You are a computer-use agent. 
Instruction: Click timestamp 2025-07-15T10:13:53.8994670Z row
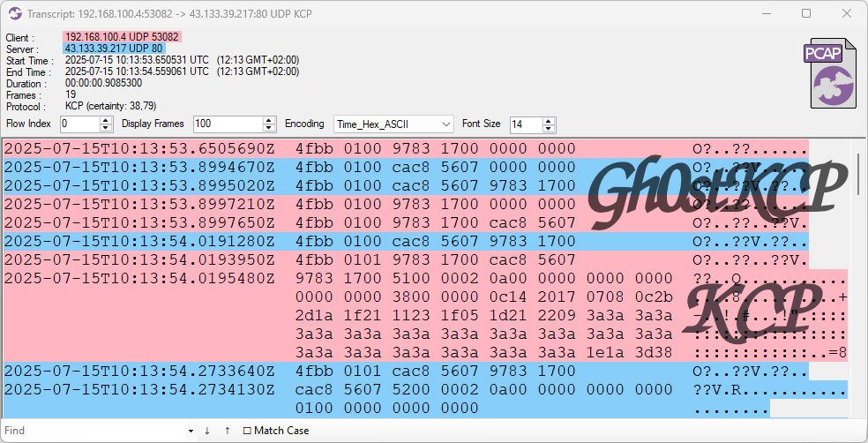point(139,168)
